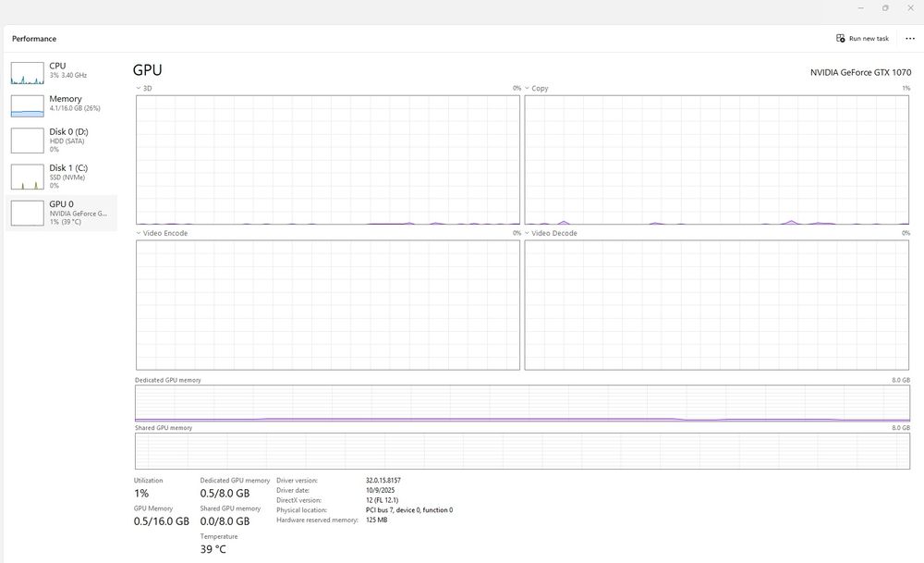Click the Shared GPU memory graph

(522, 451)
